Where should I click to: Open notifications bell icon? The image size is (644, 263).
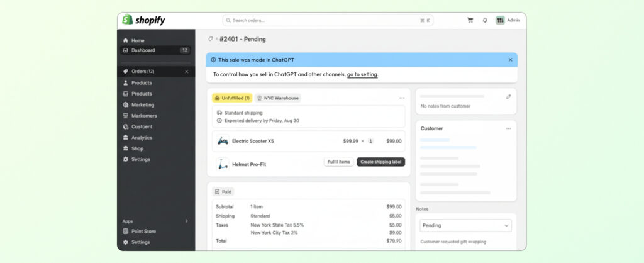coord(485,20)
